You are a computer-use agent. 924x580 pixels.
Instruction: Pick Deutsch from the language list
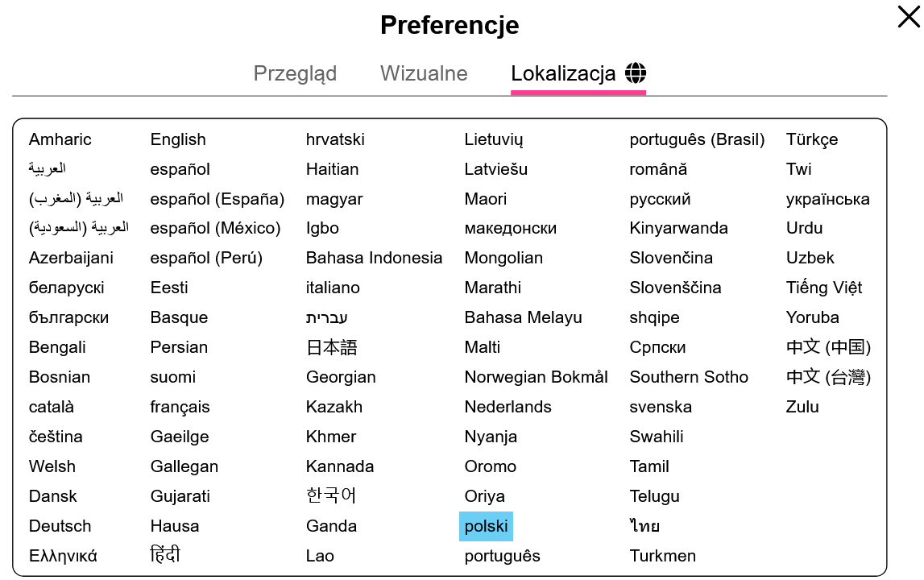[x=60, y=526]
